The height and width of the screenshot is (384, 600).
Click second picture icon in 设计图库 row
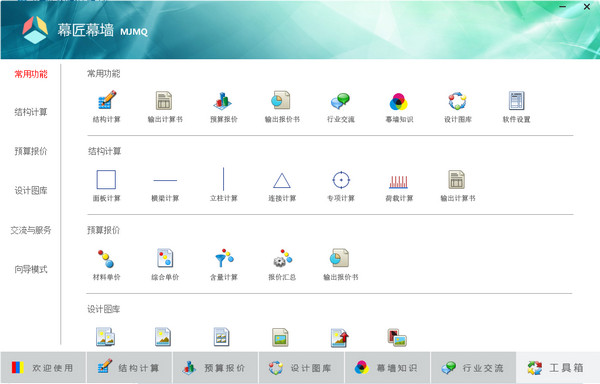tap(163, 337)
